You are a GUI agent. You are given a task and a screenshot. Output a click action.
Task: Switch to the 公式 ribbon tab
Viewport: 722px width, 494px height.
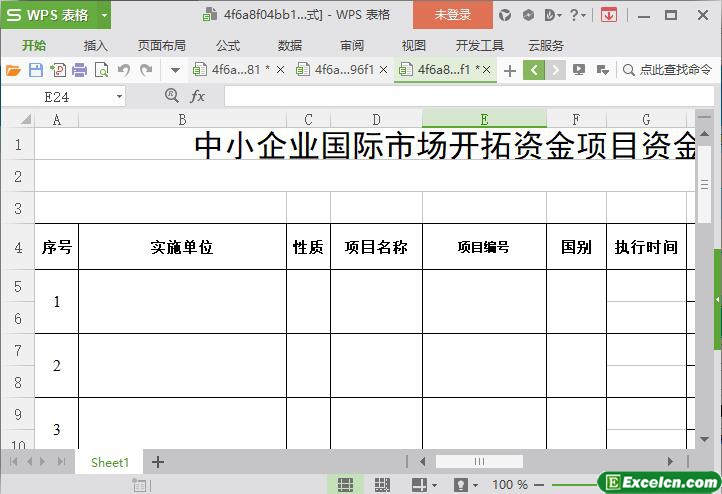(x=228, y=45)
